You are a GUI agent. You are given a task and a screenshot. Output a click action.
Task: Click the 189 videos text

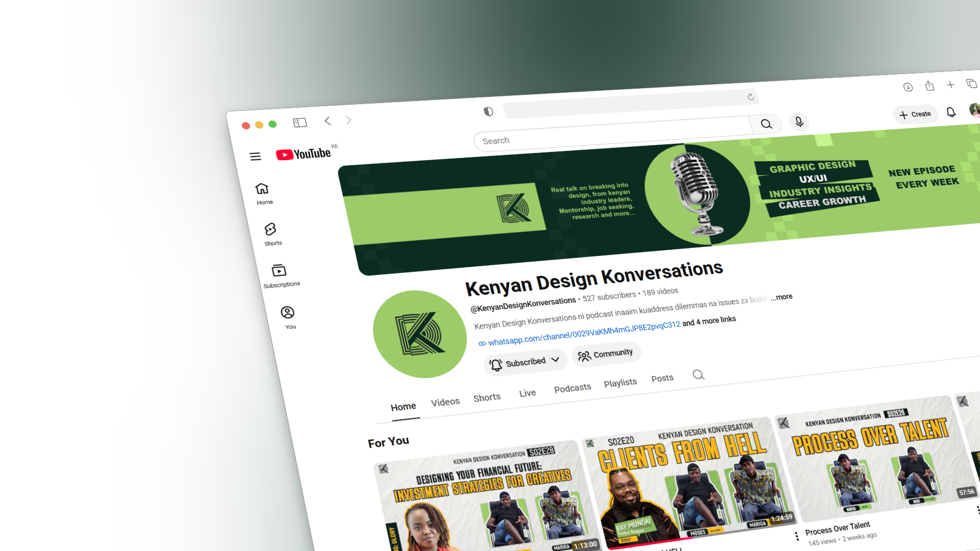point(660,292)
